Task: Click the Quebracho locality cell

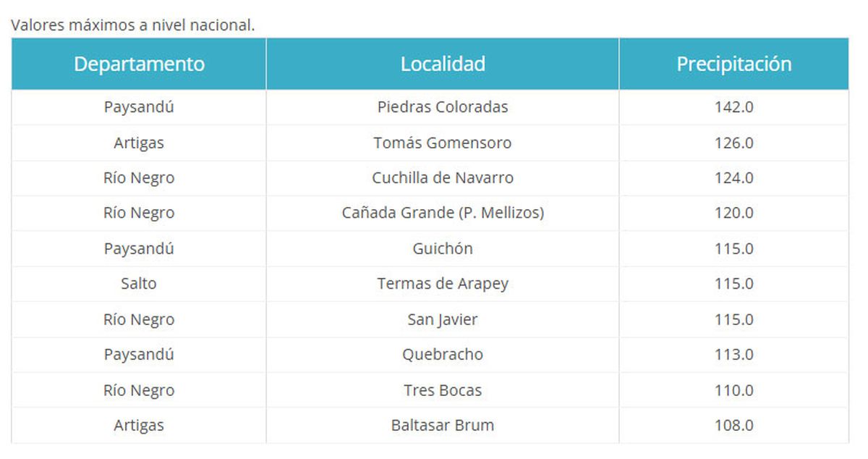Action: (443, 355)
